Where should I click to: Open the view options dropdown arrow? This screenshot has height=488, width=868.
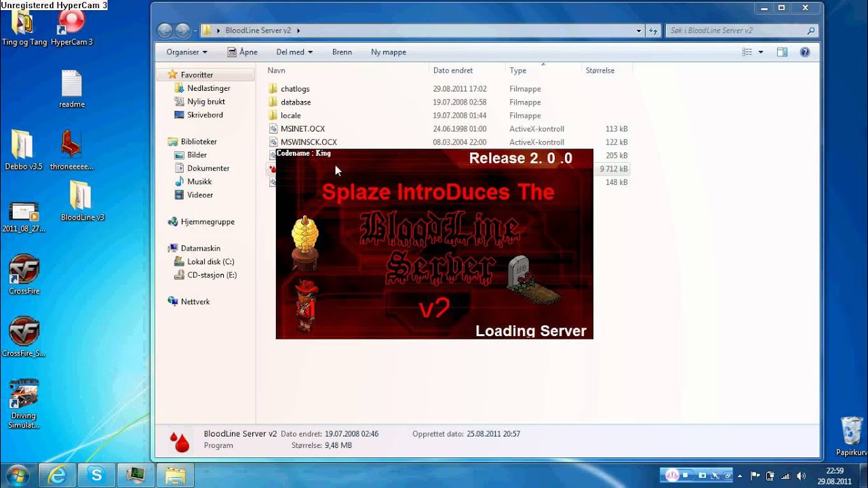point(761,52)
